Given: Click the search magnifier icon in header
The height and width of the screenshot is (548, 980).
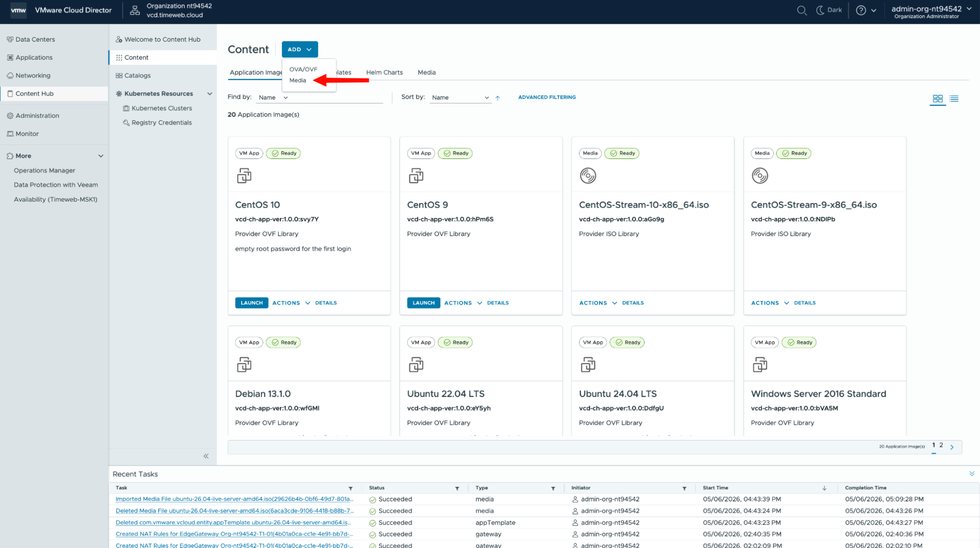Looking at the screenshot, I should pos(802,10).
